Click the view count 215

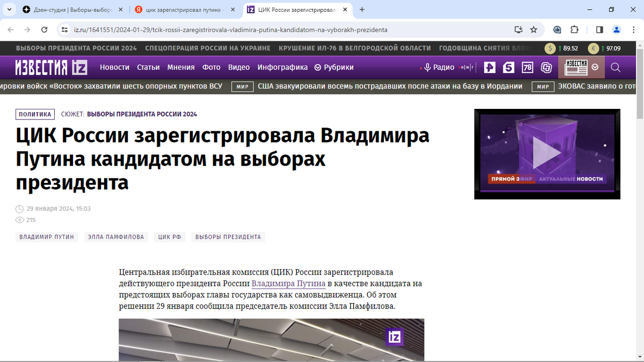pos(31,220)
